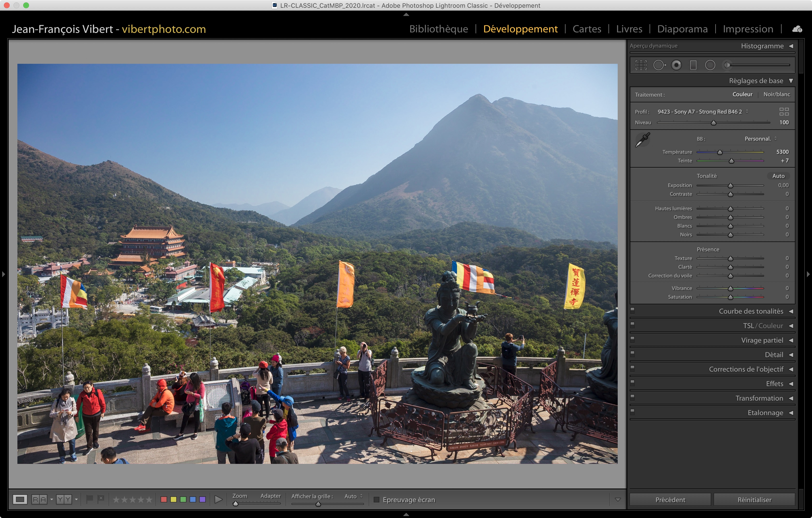Click the Réinitialiser button

(x=754, y=499)
